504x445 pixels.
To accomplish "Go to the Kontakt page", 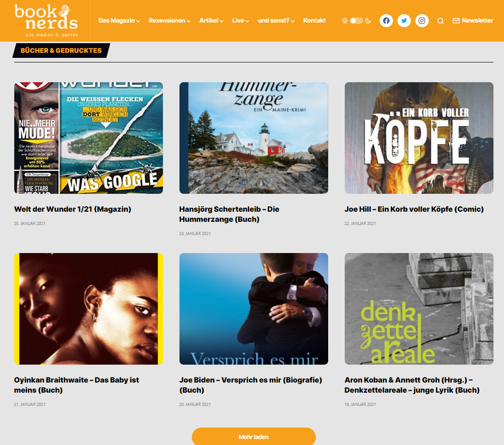I will (x=314, y=21).
